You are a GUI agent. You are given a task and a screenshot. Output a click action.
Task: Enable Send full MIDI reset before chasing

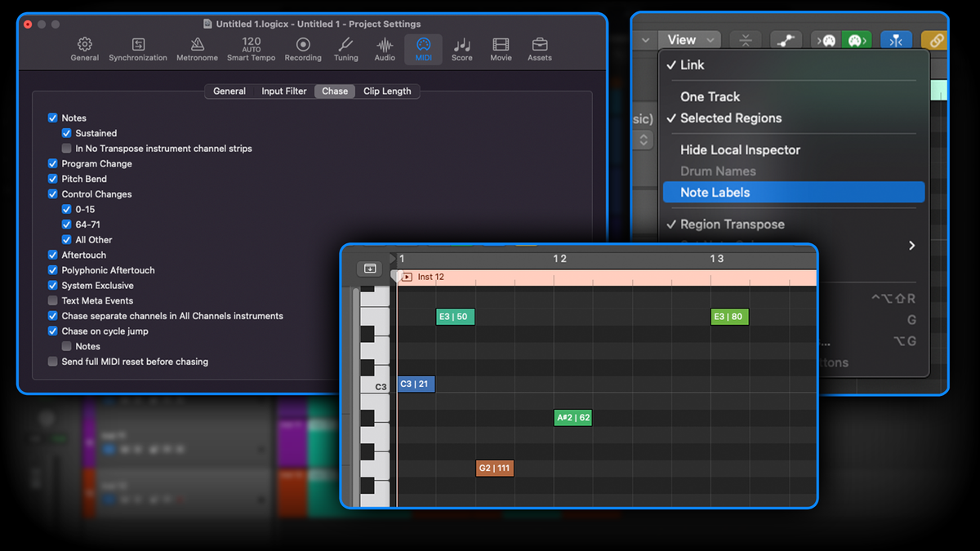tap(53, 362)
